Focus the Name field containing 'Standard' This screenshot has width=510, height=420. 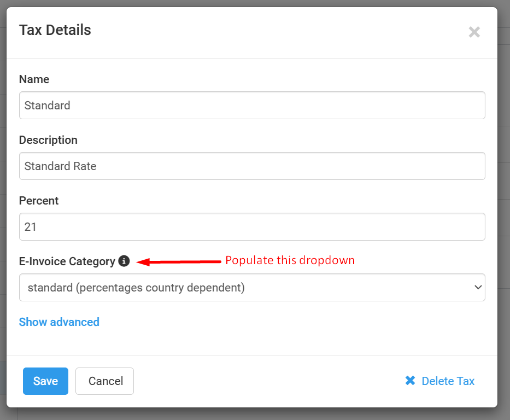tap(251, 105)
